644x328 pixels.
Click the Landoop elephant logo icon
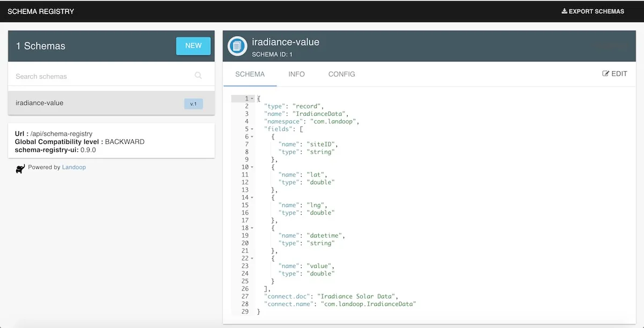[20, 169]
